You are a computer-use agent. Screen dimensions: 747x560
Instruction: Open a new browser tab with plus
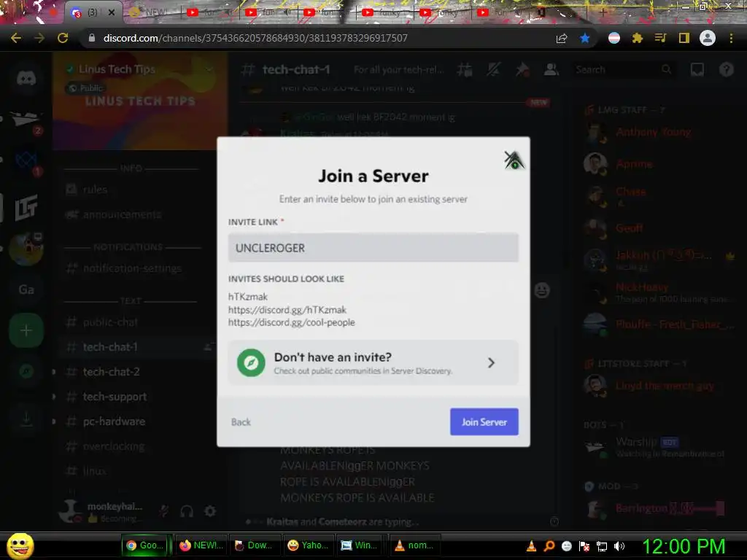tap(603, 12)
